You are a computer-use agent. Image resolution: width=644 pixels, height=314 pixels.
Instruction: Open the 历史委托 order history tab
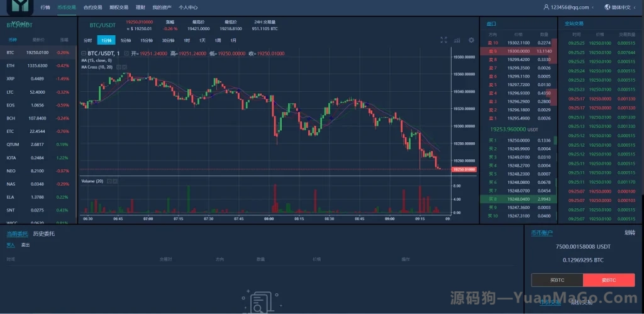[x=43, y=234]
